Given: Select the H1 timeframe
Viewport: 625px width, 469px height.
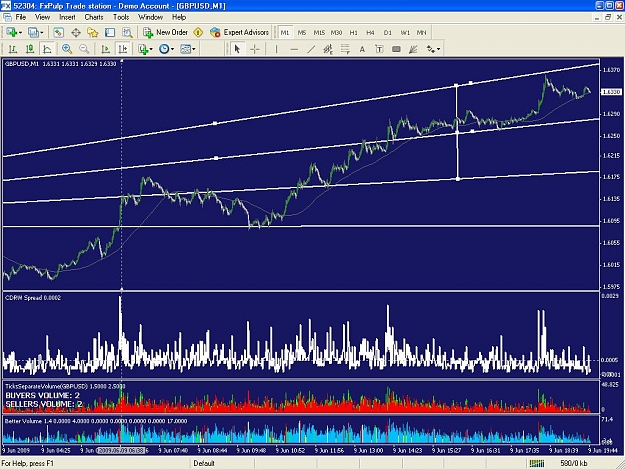Looking at the screenshot, I should 354,33.
